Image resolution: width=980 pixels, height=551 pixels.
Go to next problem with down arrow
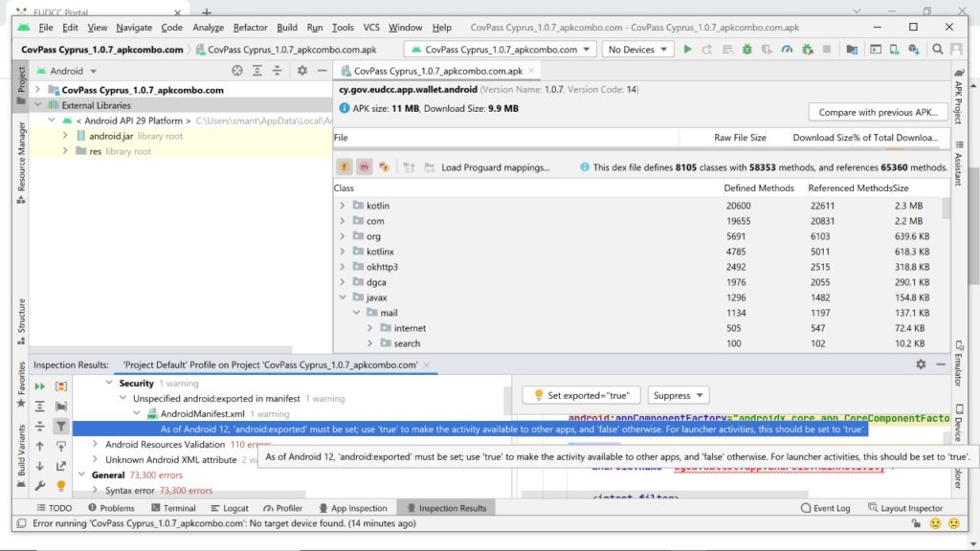[40, 466]
